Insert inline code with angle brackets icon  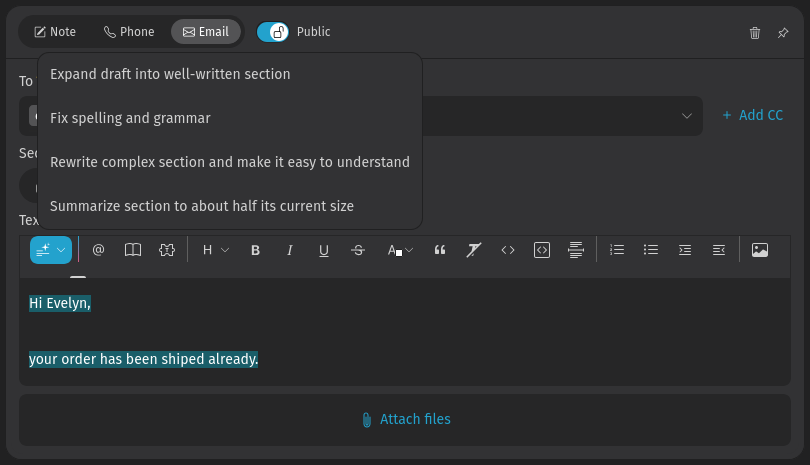508,250
